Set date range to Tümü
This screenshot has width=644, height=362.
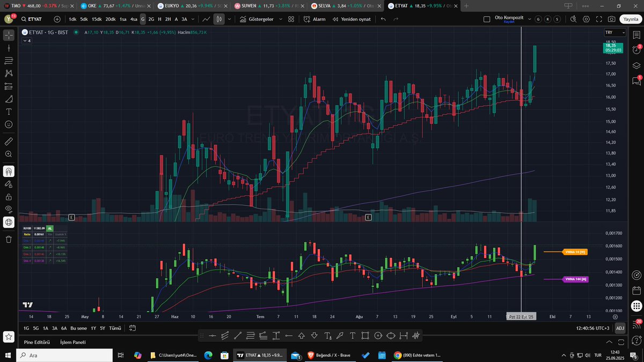click(x=115, y=328)
